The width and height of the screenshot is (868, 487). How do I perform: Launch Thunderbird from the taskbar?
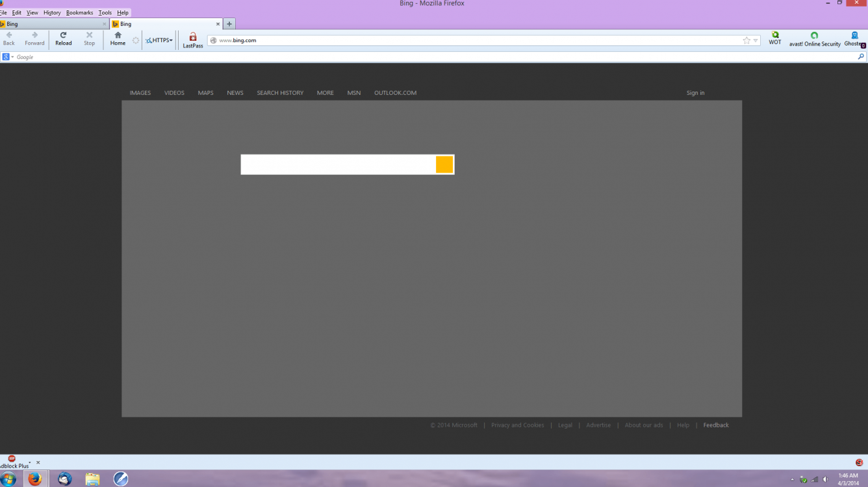click(x=64, y=479)
